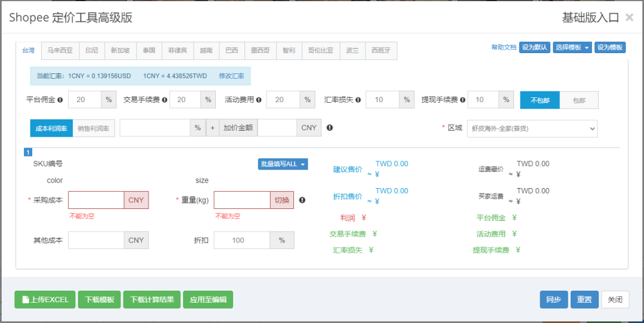
Task: Click the info icon next to 提现手续费
Action: [462, 100]
